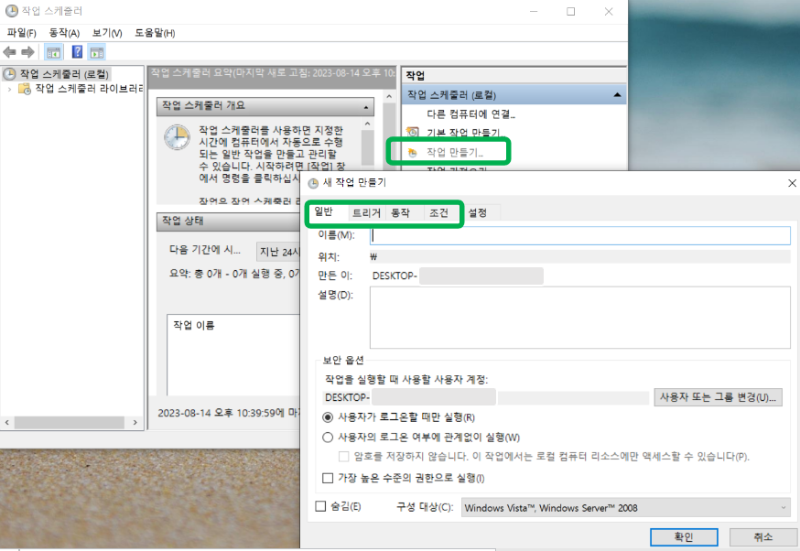
Task: Click the back arrow toolbar icon
Action: click(x=9, y=52)
